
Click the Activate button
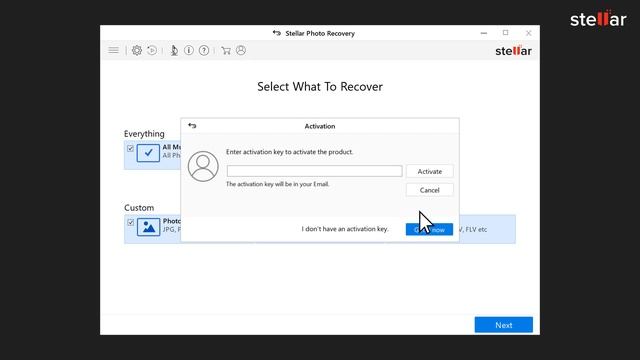pos(429,171)
